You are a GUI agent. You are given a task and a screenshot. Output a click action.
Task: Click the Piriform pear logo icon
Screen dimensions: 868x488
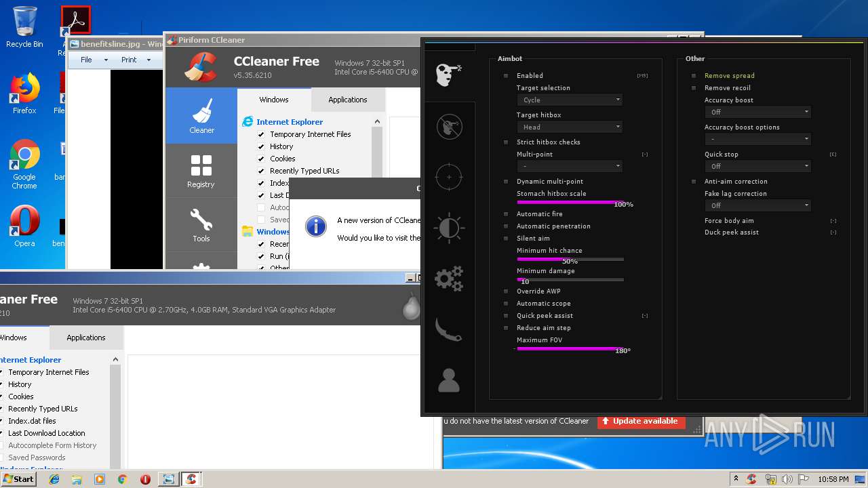pos(411,306)
